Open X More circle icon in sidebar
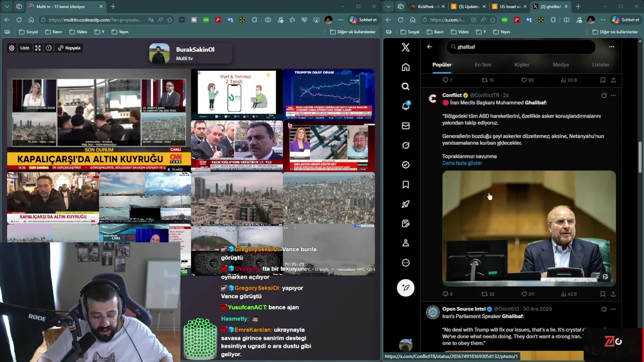 pyautogui.click(x=406, y=262)
